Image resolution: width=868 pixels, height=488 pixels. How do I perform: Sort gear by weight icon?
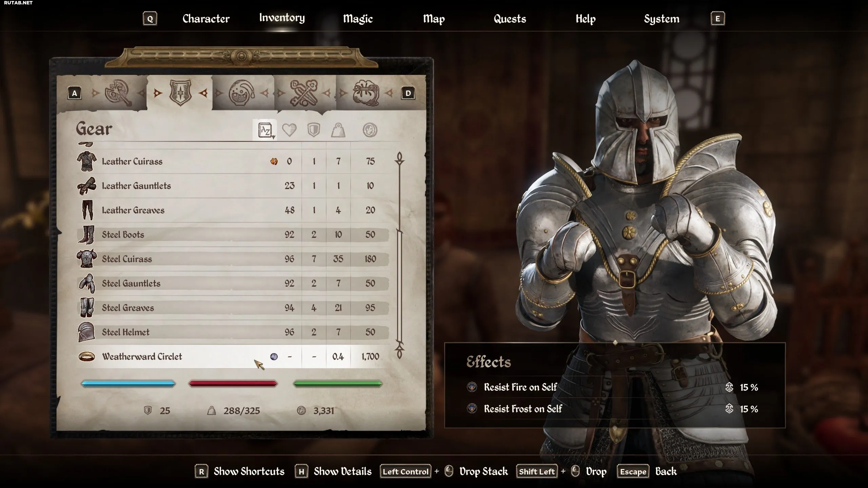click(x=338, y=130)
